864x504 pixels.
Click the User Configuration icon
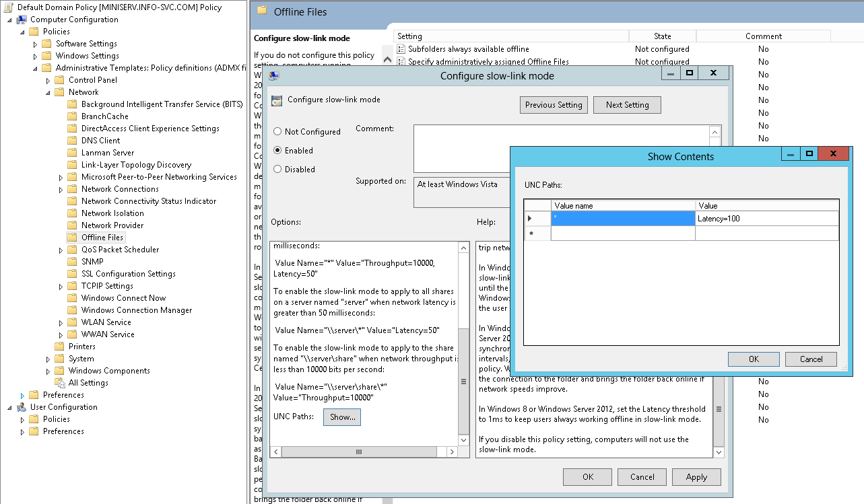coord(22,407)
